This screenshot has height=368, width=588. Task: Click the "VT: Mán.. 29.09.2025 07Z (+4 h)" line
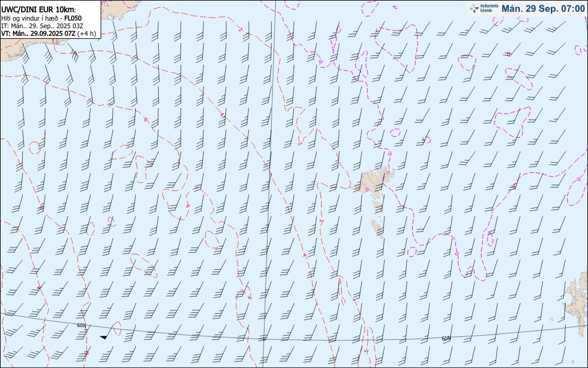tap(48, 34)
